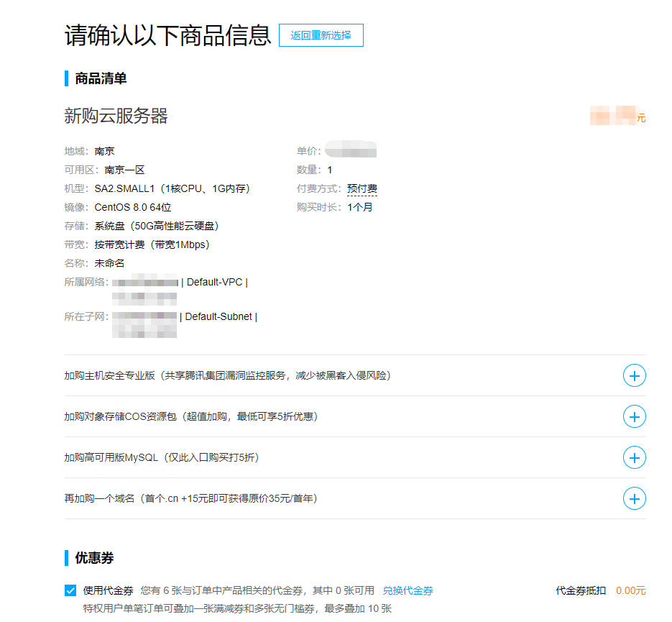The width and height of the screenshot is (672, 622).
Task: Toggle the voucher usage option off
Action: point(70,590)
